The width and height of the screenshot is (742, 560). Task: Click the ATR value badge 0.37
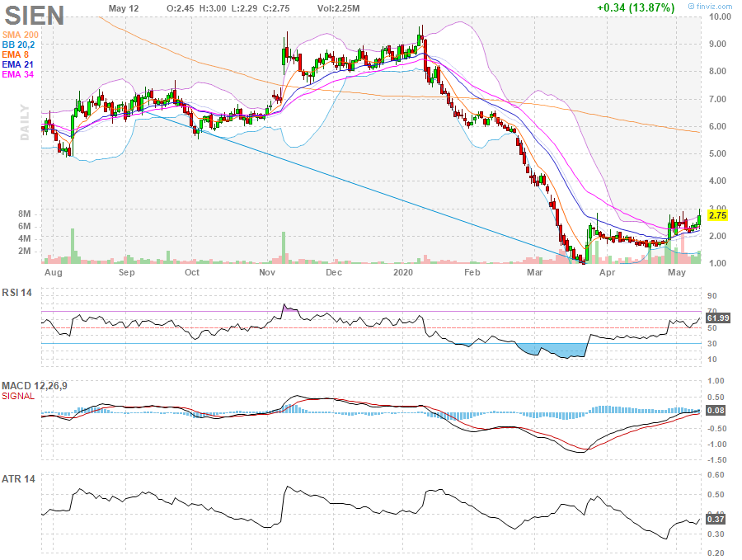[717, 519]
